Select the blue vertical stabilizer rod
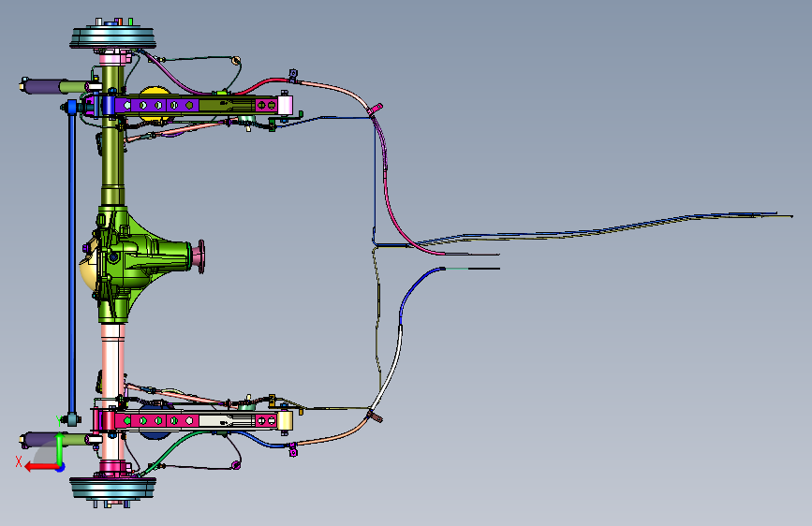This screenshot has width=812, height=526. (72, 259)
